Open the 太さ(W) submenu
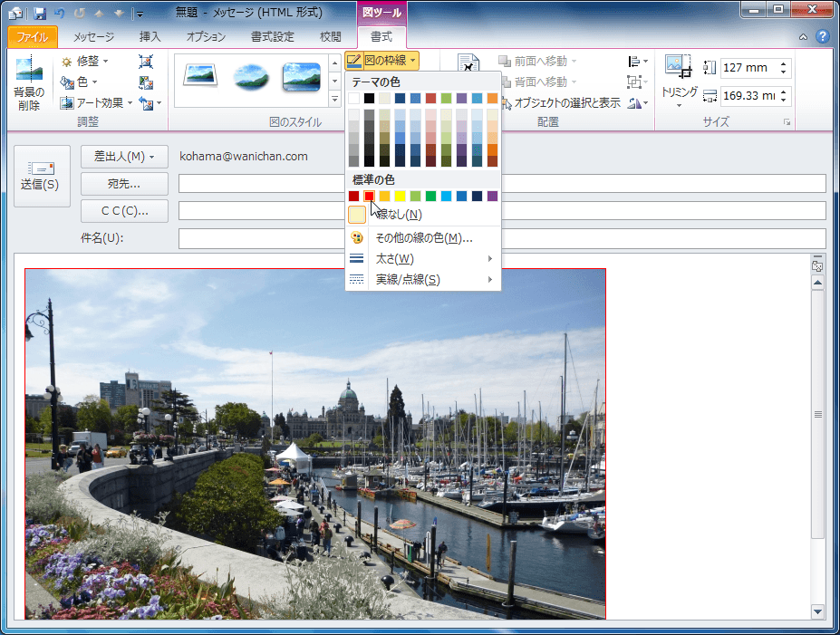This screenshot has width=840, height=635. tap(423, 258)
